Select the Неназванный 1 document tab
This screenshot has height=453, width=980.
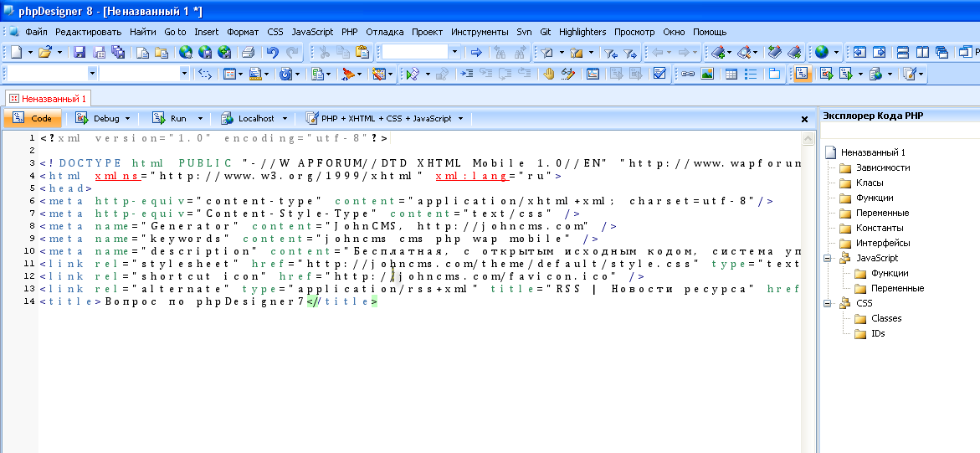coord(48,98)
